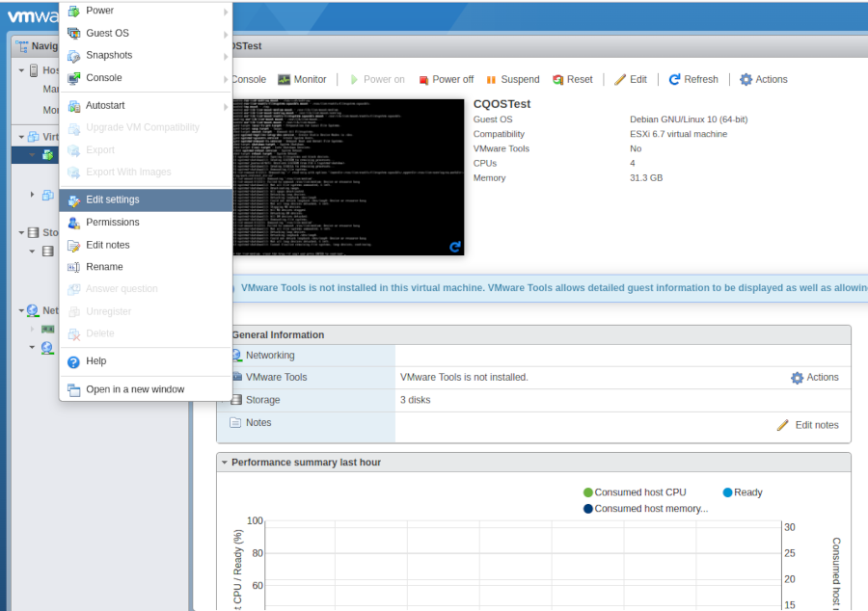Refresh the console thumbnail preview icon

click(455, 247)
